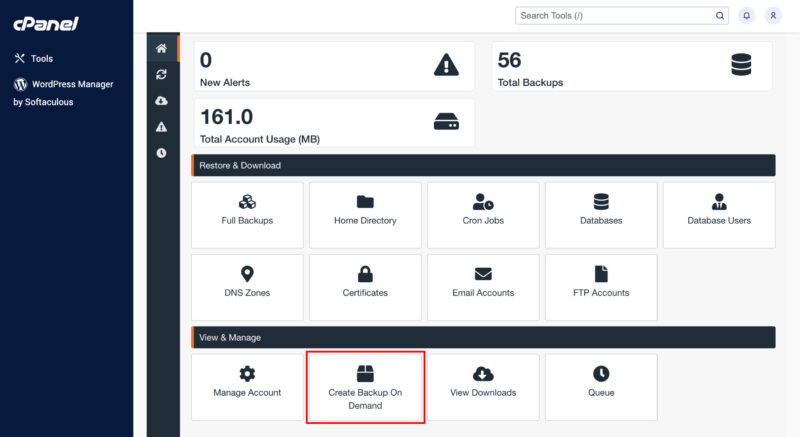Open Tools in the sidebar
The width and height of the screenshot is (800, 437).
click(x=34, y=59)
